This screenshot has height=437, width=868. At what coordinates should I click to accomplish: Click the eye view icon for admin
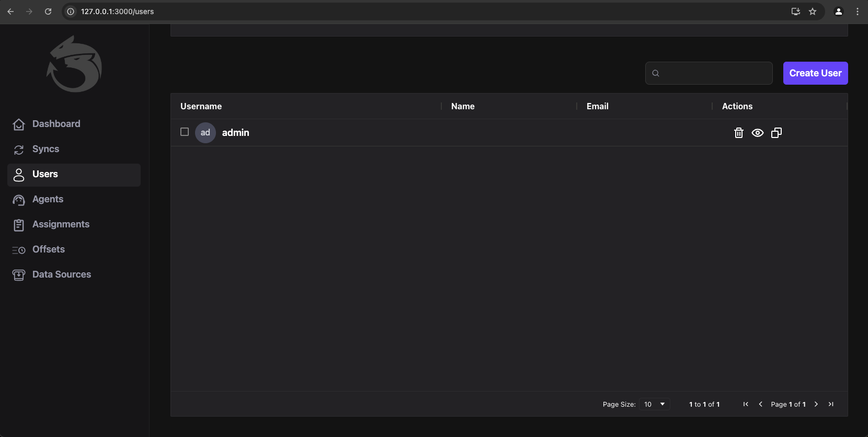pyautogui.click(x=757, y=133)
